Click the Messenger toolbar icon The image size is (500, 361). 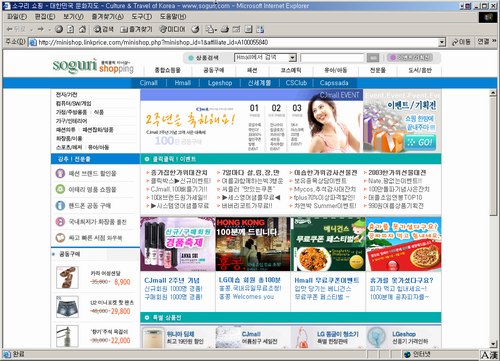coord(260,29)
